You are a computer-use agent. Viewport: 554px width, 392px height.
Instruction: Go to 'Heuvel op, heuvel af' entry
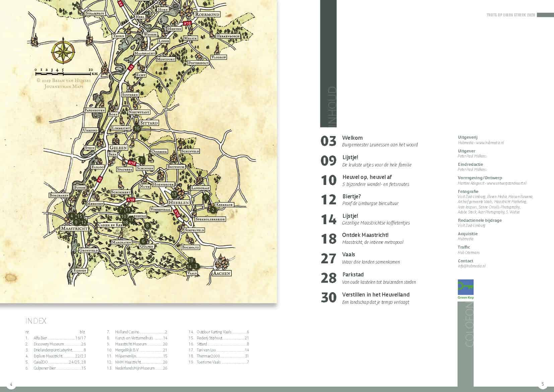[367, 177]
